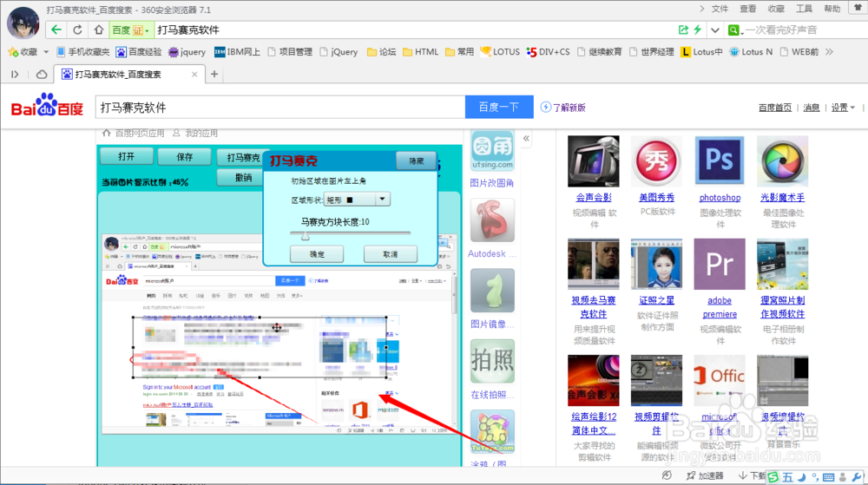Open the DIV+CS bookmark

(548, 52)
